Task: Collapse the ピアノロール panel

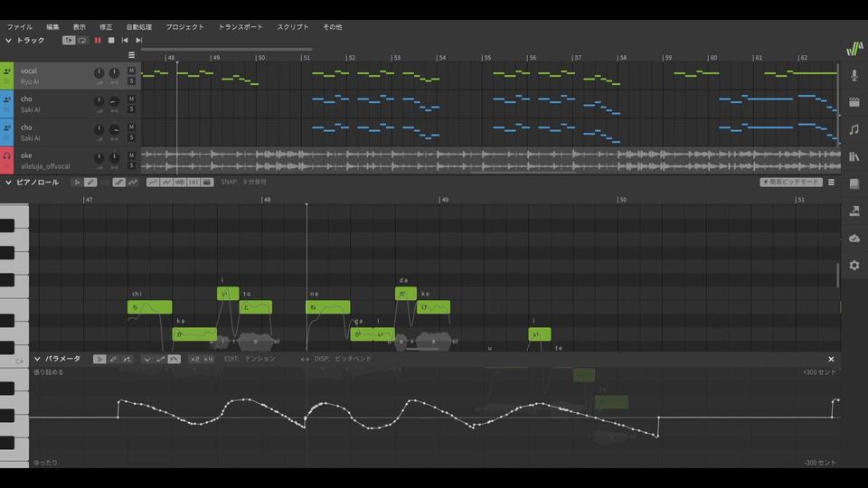Action: pyautogui.click(x=8, y=182)
